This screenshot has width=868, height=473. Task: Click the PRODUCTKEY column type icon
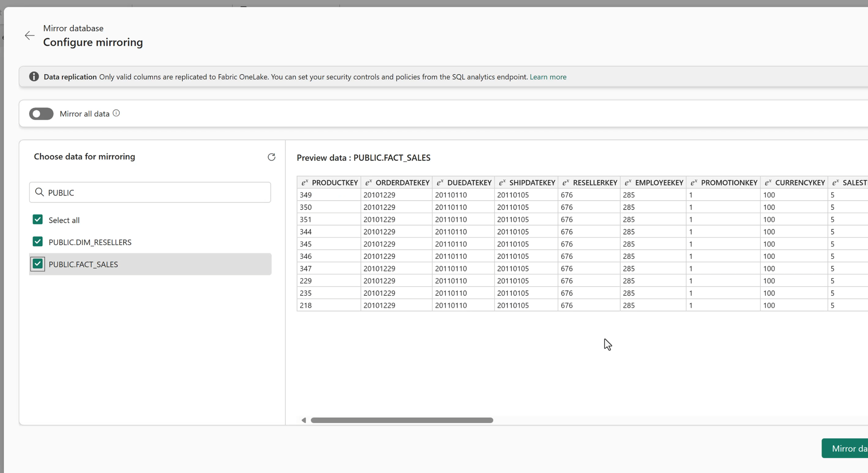tap(305, 183)
